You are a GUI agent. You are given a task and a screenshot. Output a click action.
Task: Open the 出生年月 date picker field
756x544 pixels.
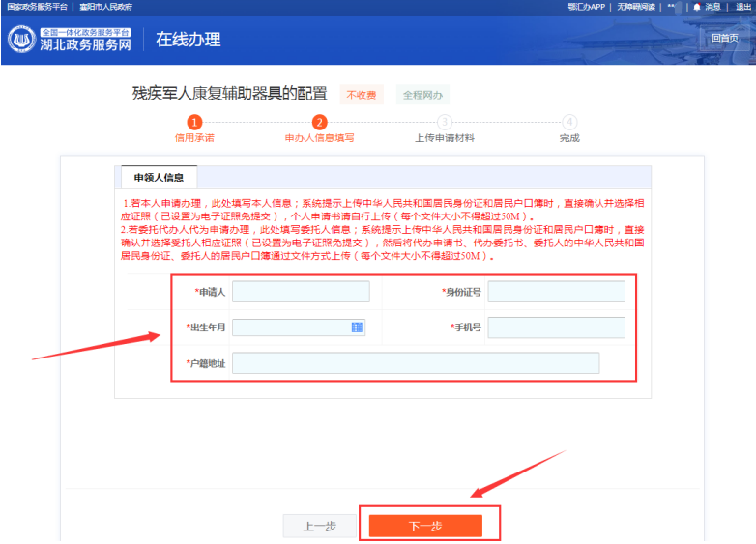(290, 328)
